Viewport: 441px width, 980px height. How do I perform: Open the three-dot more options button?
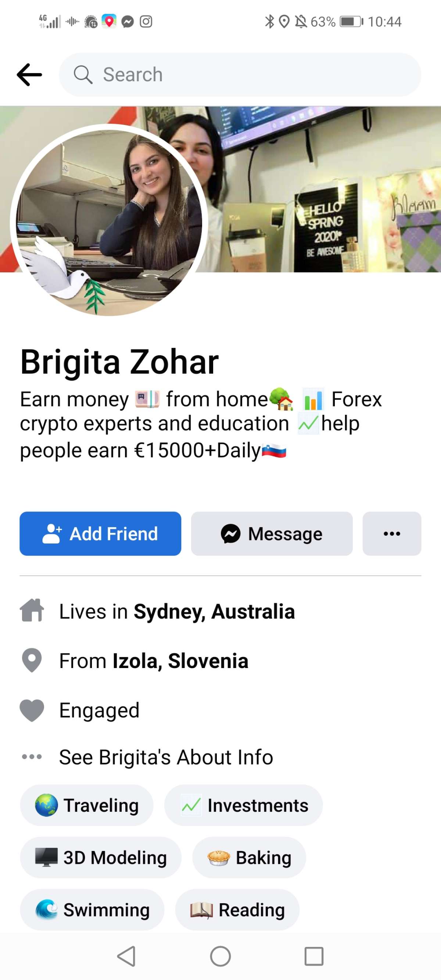[x=392, y=534]
